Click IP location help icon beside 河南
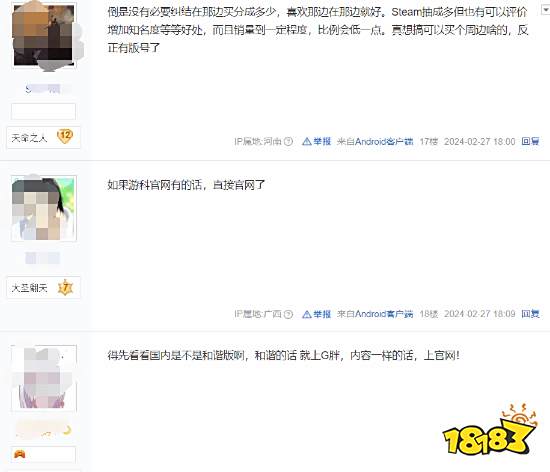 tap(288, 141)
